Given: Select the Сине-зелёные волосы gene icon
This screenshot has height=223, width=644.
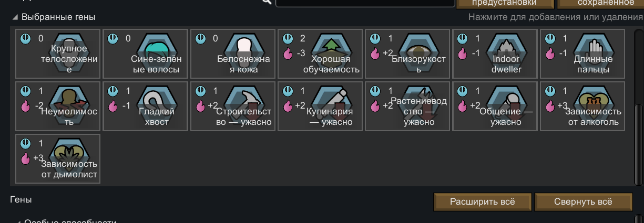Looking at the screenshot, I should (x=145, y=54).
